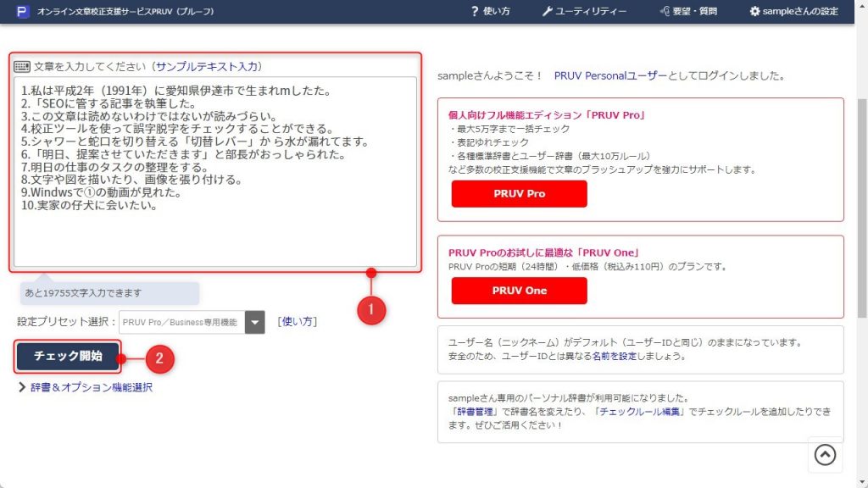Screen dimensions: 868x488
Task: Open the チェックルール編集 link
Action: click(640, 412)
